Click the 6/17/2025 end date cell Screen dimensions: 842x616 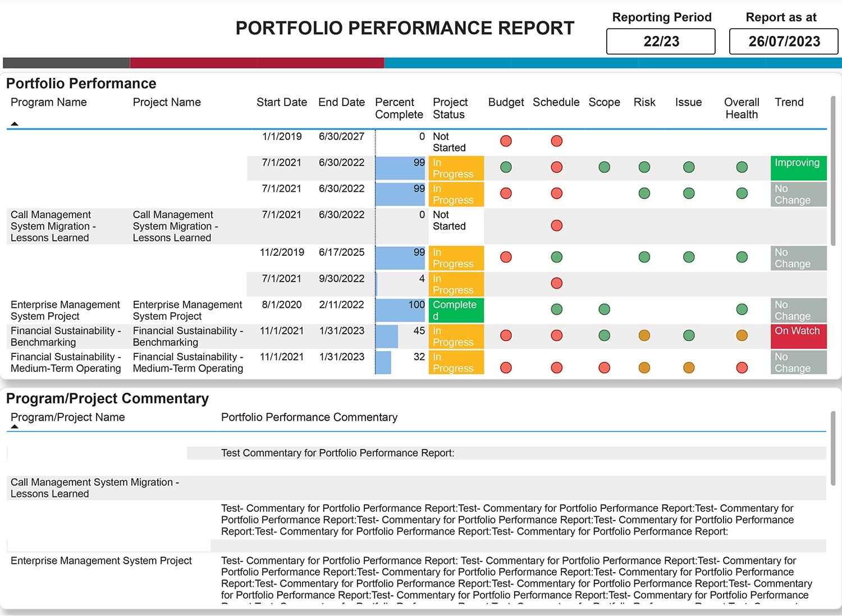pyautogui.click(x=341, y=252)
